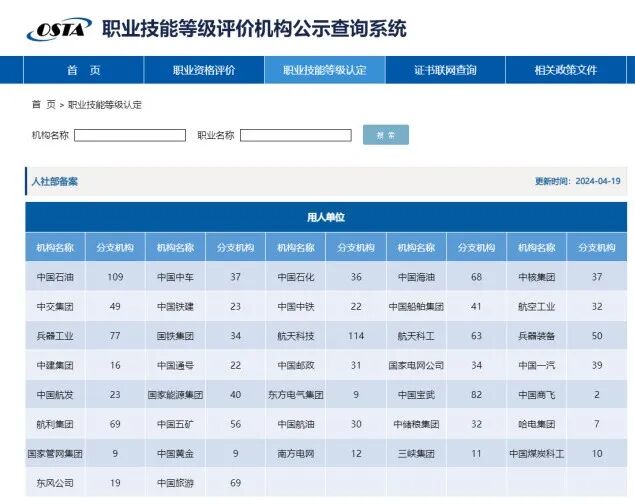Viewport: 635px width, 504px height.
Task: Open the 中国宝武 institution entry
Action: point(416,395)
